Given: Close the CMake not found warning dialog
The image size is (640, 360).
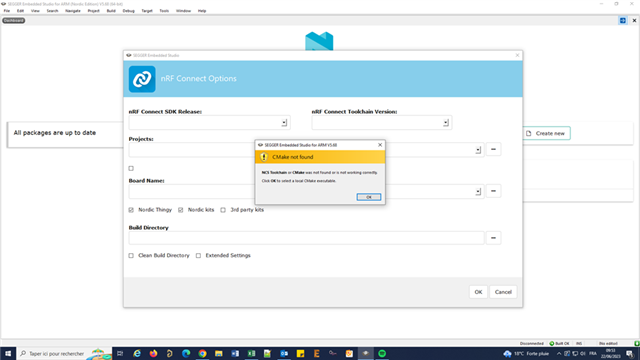Looking at the screenshot, I should click(x=380, y=145).
